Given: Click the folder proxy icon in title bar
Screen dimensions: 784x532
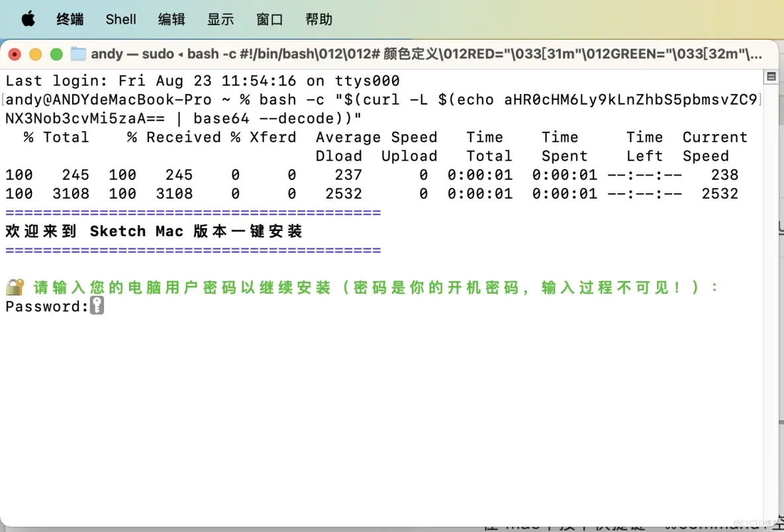Looking at the screenshot, I should [x=78, y=54].
